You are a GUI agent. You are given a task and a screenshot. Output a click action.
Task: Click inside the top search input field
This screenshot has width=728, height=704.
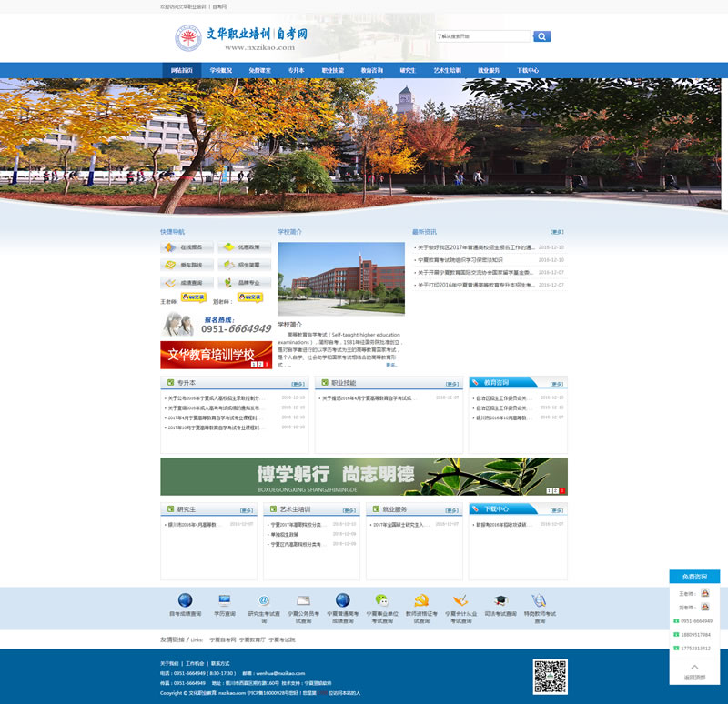[x=482, y=35]
